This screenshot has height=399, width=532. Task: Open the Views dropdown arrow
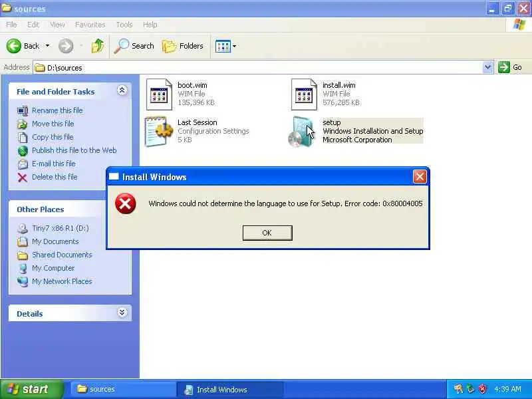click(x=235, y=46)
